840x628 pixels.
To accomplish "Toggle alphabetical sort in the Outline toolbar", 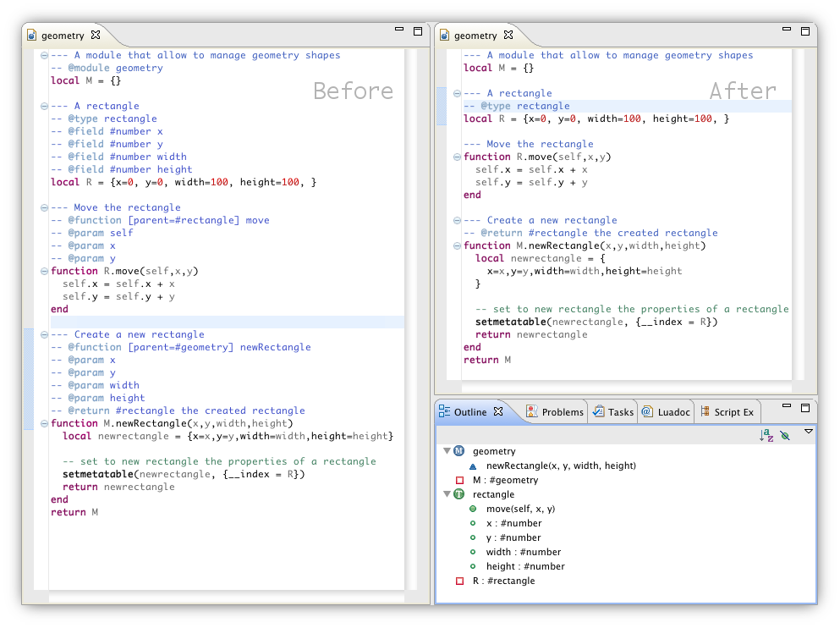I will [766, 435].
